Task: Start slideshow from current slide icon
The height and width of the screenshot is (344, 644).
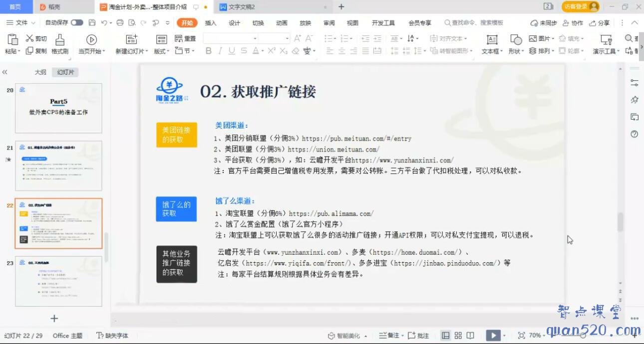Action: [x=91, y=40]
